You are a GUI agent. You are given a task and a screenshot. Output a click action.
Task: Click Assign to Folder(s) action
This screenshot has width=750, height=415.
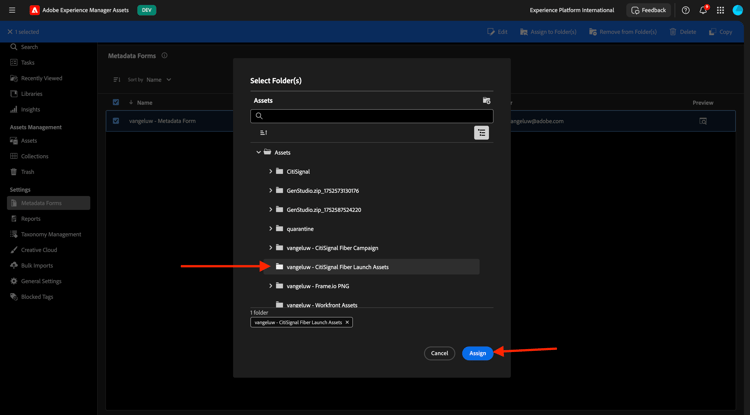click(549, 32)
